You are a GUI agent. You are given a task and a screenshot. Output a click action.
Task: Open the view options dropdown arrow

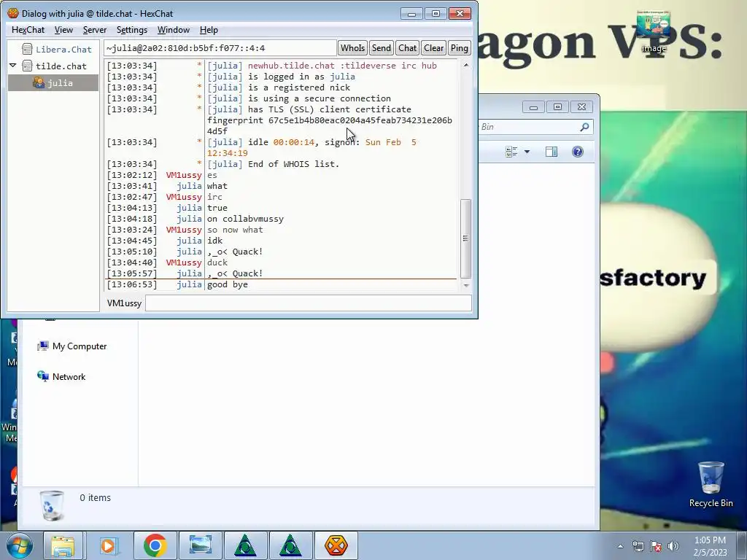tap(527, 152)
